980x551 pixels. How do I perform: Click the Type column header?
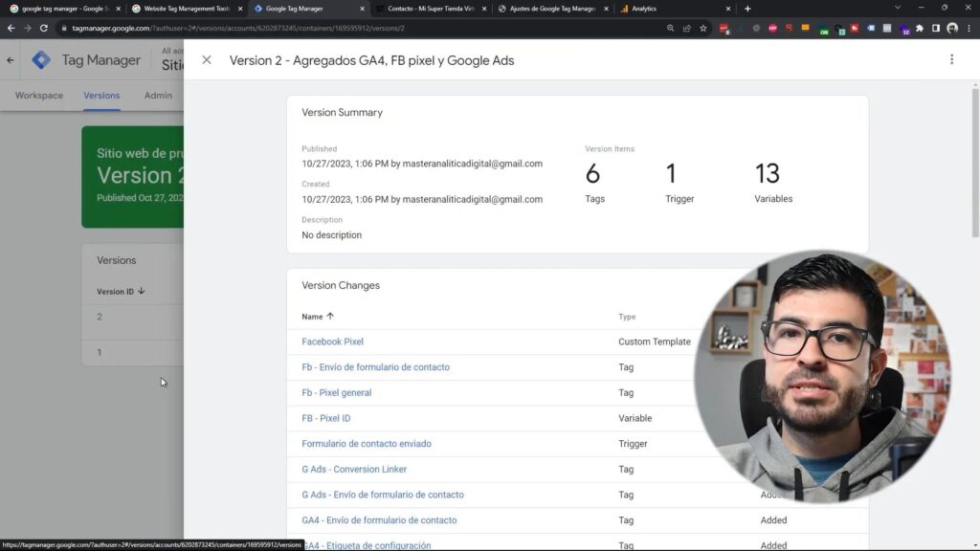pos(627,317)
